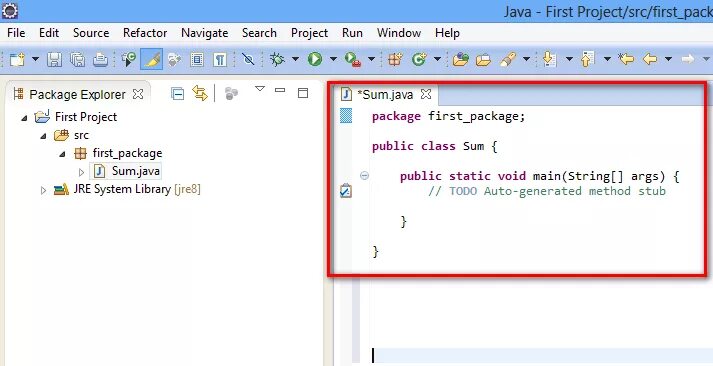Collapse the src folder node
This screenshot has height=366, width=713.
[43, 136]
